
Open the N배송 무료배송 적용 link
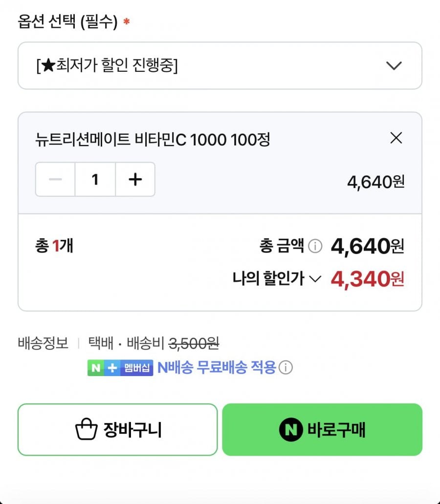point(217,367)
